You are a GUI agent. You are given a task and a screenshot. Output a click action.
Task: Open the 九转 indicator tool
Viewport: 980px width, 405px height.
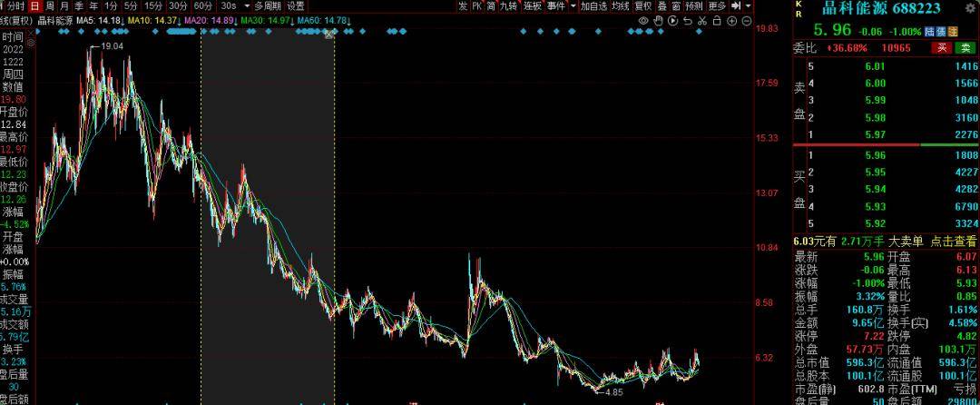509,6
